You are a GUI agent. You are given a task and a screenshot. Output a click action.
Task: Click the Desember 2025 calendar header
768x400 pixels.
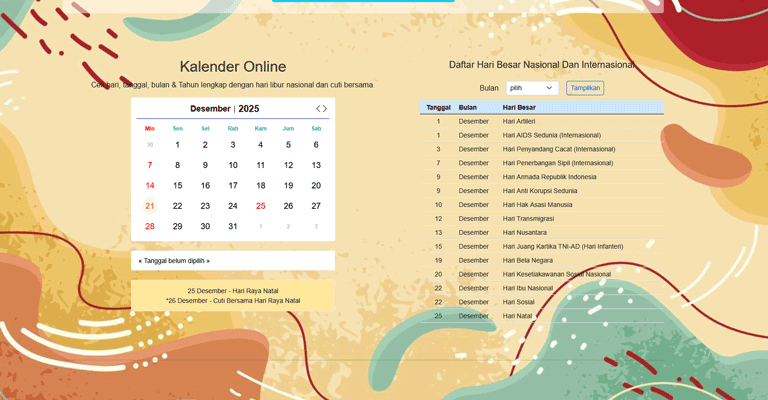225,109
